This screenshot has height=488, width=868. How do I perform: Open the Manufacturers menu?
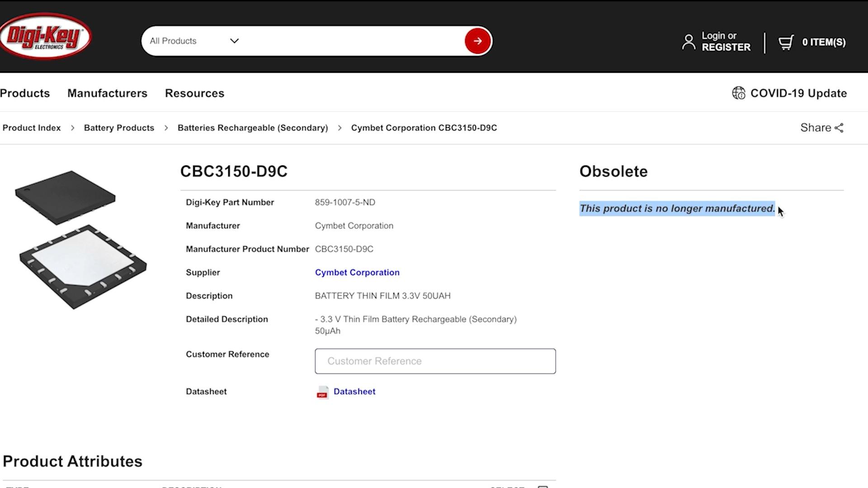click(107, 93)
